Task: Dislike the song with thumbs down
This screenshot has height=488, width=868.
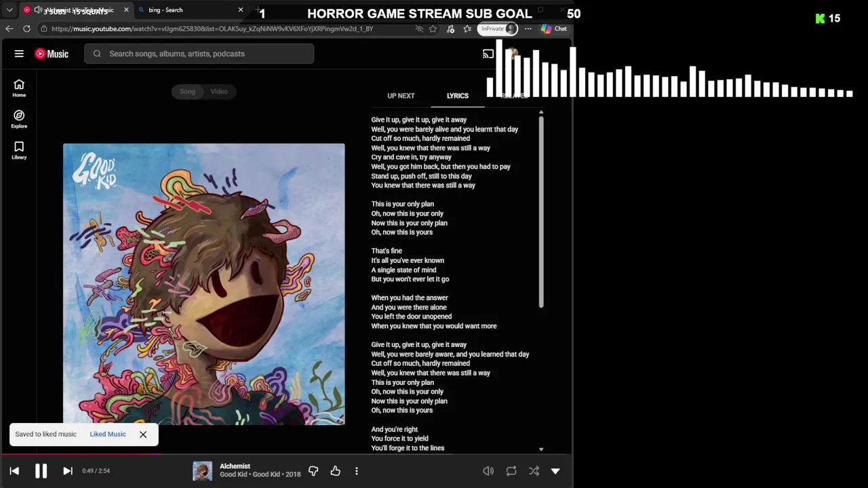Action: [313, 470]
